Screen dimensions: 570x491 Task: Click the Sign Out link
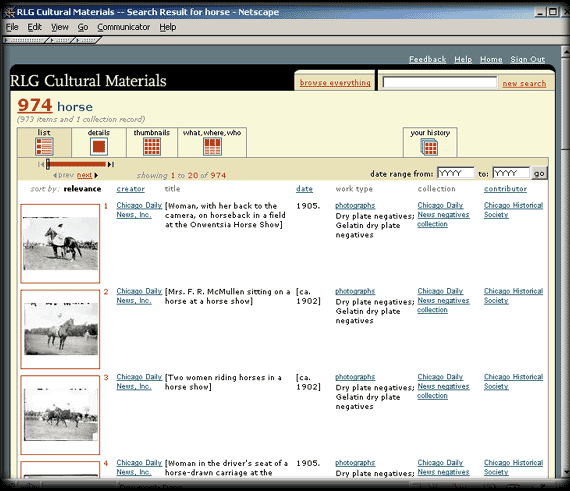pyautogui.click(x=527, y=59)
